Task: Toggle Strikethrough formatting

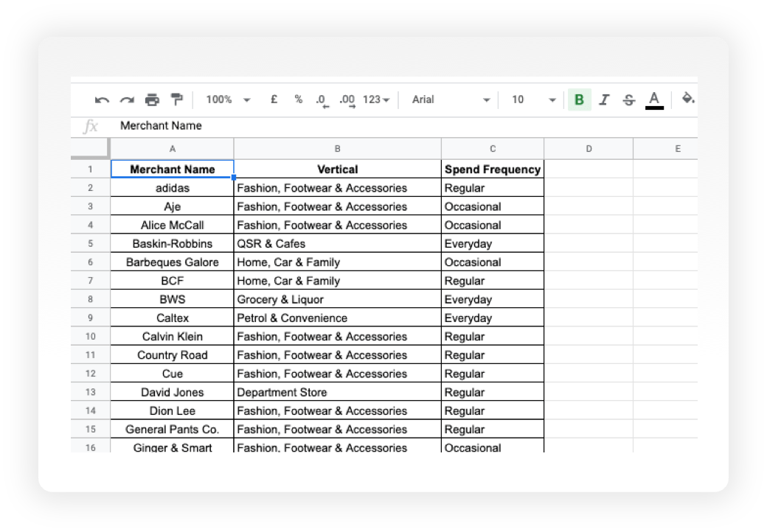Action: [x=629, y=99]
